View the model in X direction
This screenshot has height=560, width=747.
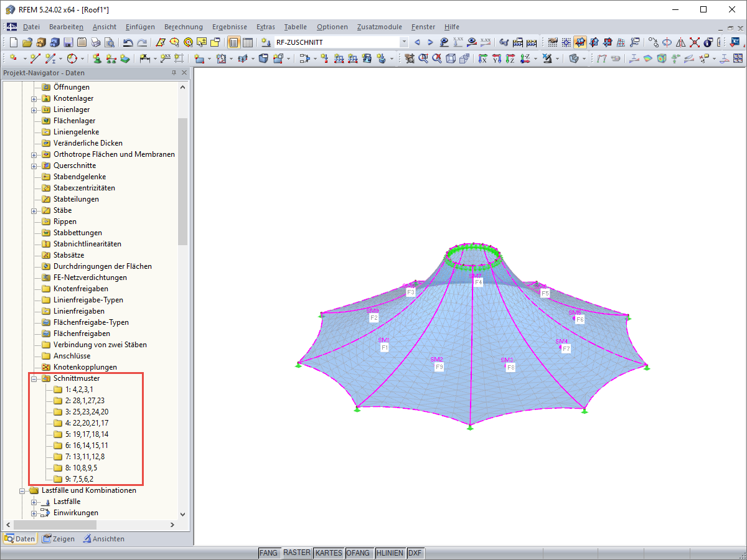[482, 58]
